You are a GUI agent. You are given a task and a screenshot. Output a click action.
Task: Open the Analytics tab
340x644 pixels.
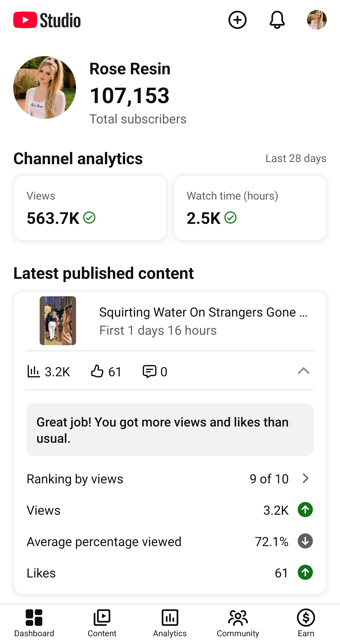(x=170, y=623)
